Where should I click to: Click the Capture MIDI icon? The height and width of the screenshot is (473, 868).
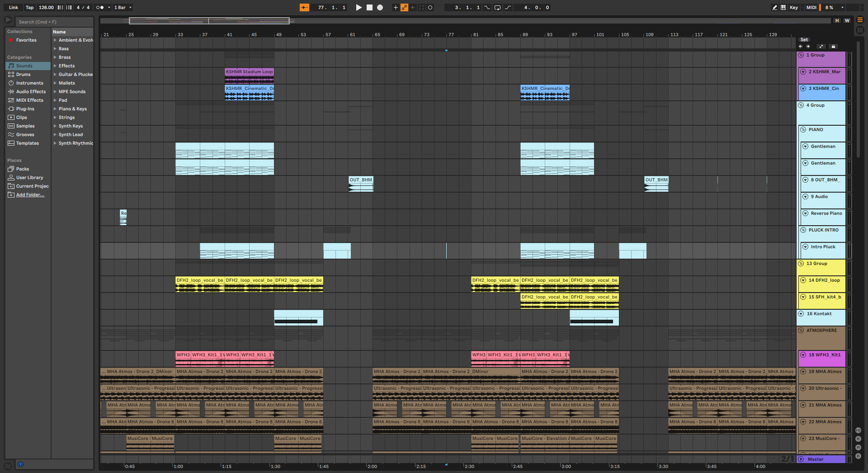[421, 7]
